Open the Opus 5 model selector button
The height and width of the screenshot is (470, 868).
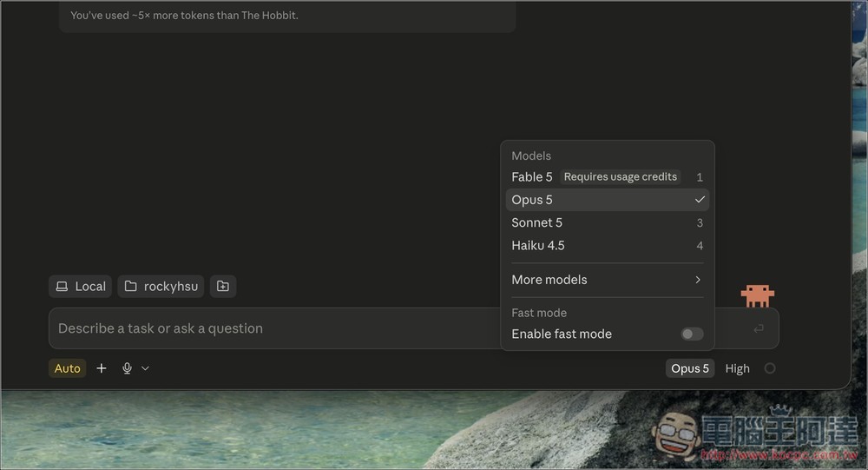(690, 368)
